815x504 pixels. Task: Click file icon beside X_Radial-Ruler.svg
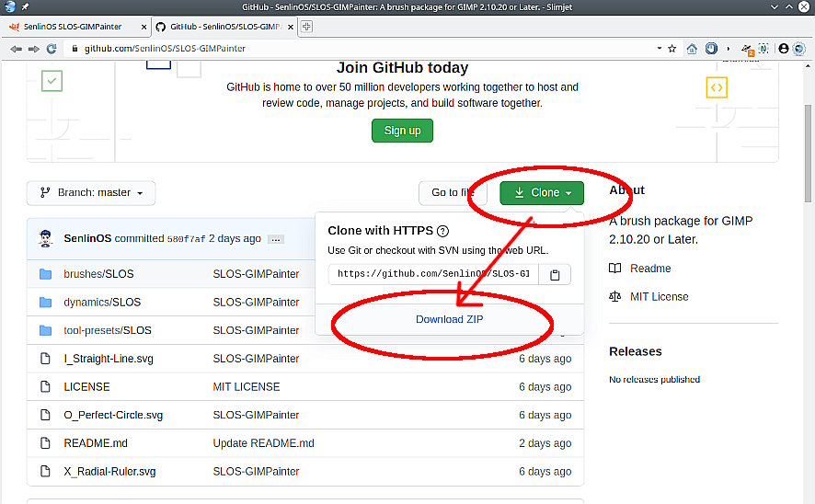click(46, 471)
